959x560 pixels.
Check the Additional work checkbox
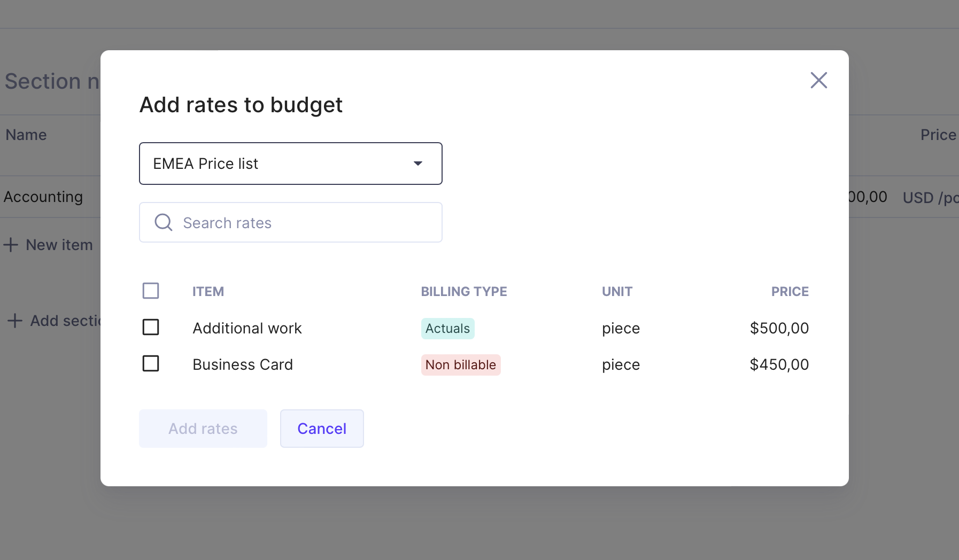click(x=151, y=327)
